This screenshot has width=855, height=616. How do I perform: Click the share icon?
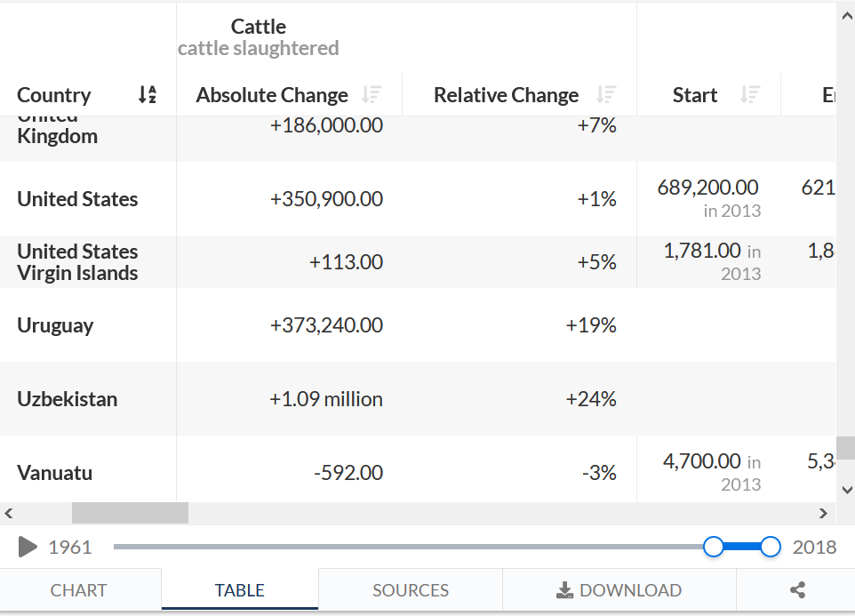click(x=797, y=590)
